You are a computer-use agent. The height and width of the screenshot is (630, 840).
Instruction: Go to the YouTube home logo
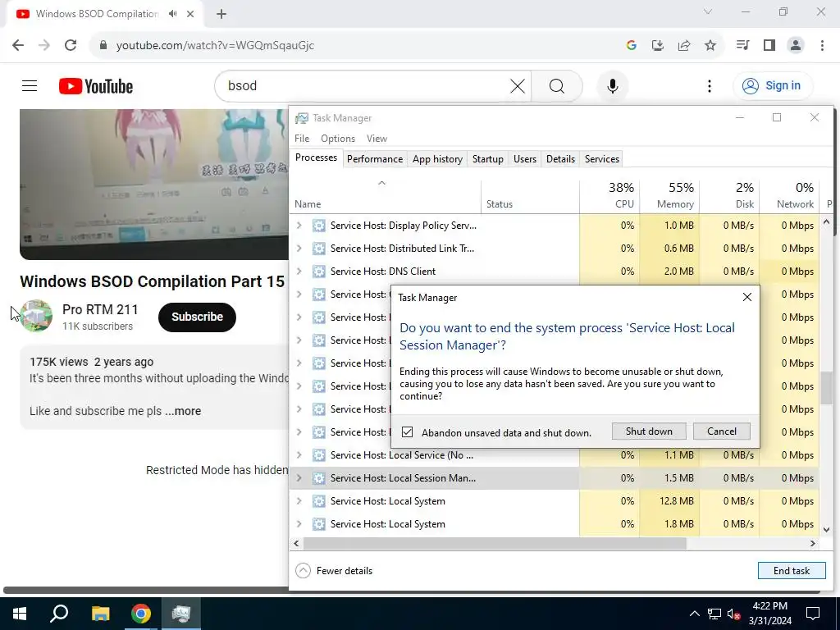pos(96,85)
